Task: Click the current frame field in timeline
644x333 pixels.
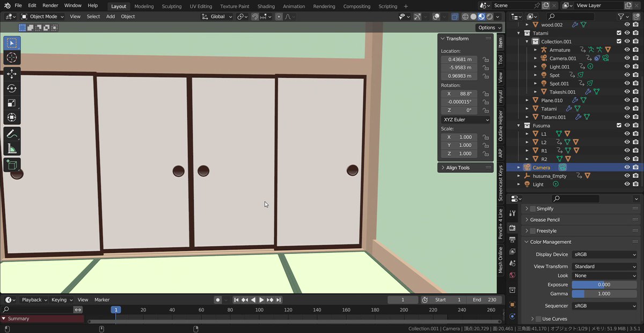Action: [402, 300]
